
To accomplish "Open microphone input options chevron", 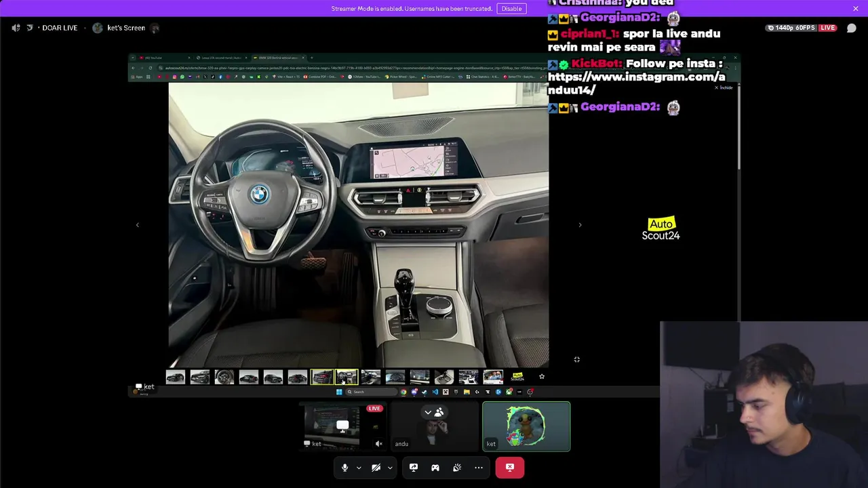I will tap(359, 468).
